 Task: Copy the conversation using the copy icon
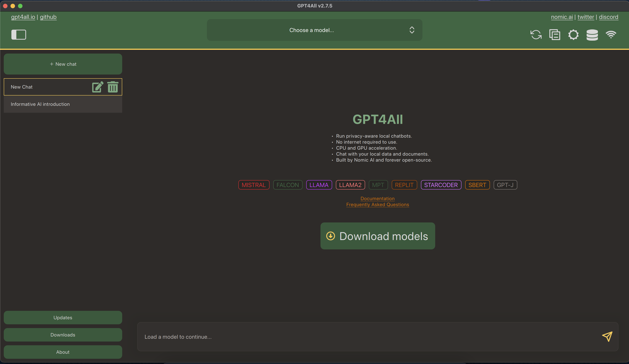[555, 35]
